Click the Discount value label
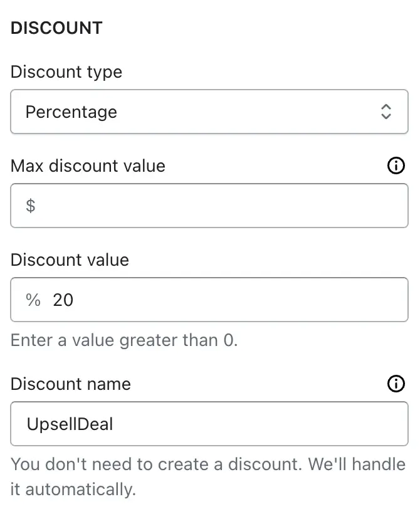 coord(70,260)
